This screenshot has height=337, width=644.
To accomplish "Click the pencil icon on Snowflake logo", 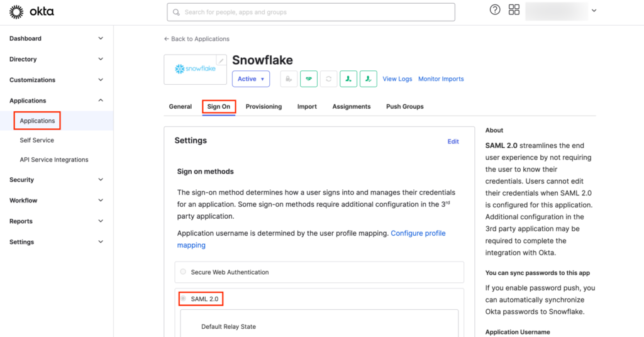I will click(x=221, y=60).
